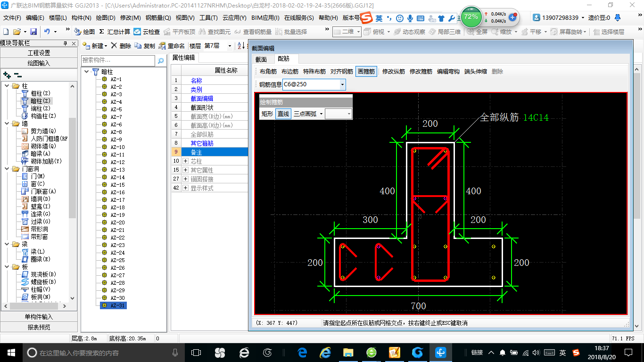This screenshot has height=362, width=644.
Task: Collapse the 柱 folder in navigator
Action: pyautogui.click(x=7, y=86)
